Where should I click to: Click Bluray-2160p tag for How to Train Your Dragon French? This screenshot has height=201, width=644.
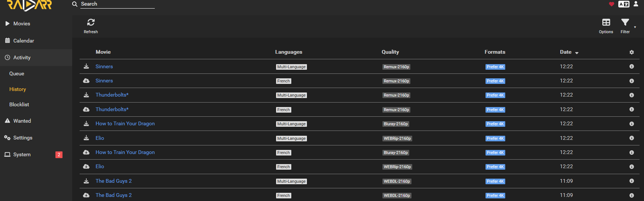pos(396,153)
